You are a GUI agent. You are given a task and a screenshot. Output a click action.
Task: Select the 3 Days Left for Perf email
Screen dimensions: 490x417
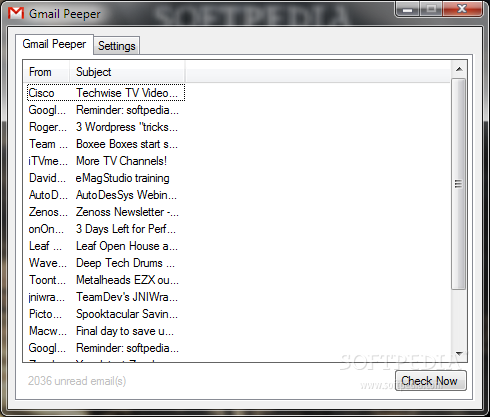(x=106, y=229)
